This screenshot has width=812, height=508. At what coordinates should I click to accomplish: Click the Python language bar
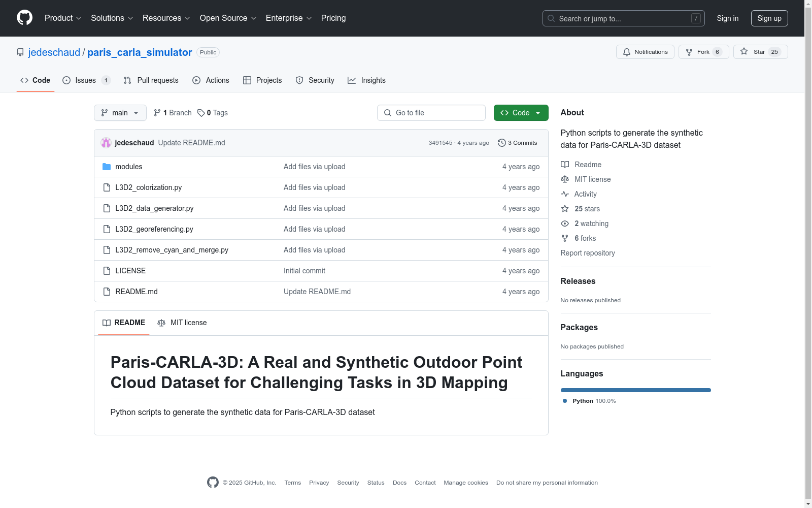coord(636,390)
